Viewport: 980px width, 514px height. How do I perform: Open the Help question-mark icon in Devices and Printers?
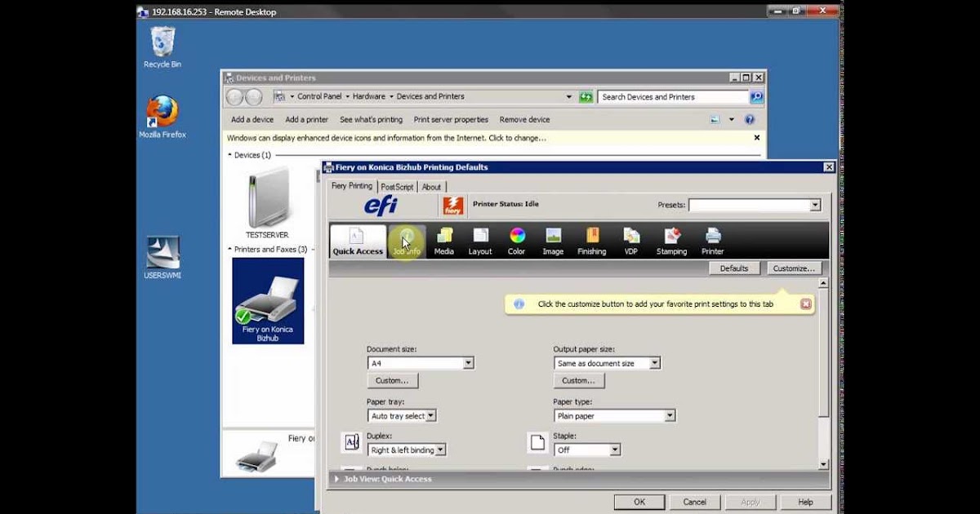751,119
